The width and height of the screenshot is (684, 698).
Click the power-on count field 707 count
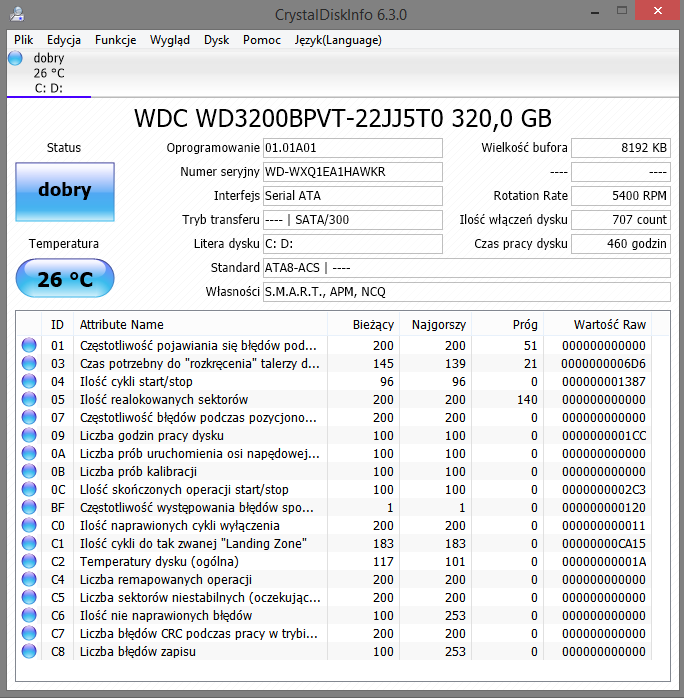pos(621,220)
